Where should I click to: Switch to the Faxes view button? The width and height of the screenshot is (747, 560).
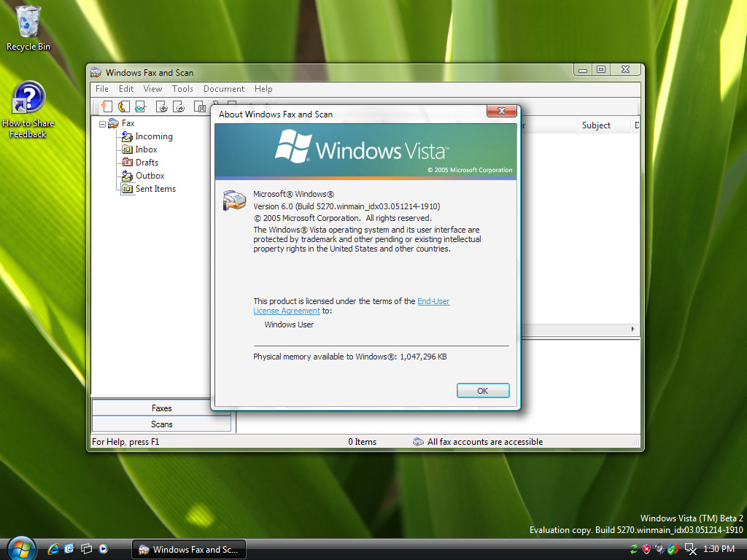pyautogui.click(x=161, y=408)
